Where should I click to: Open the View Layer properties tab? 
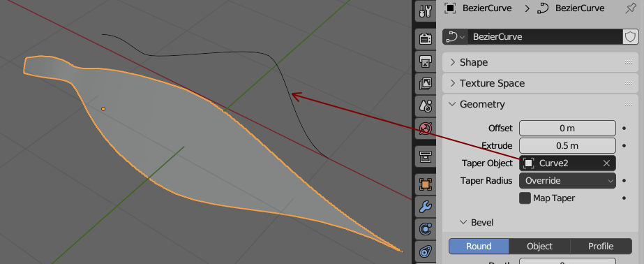point(425,84)
